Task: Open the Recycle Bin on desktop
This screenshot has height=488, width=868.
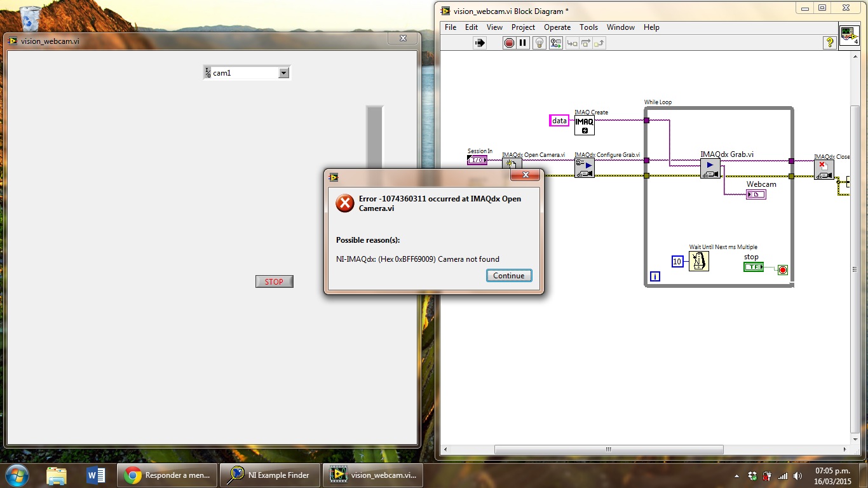Action: (31, 19)
